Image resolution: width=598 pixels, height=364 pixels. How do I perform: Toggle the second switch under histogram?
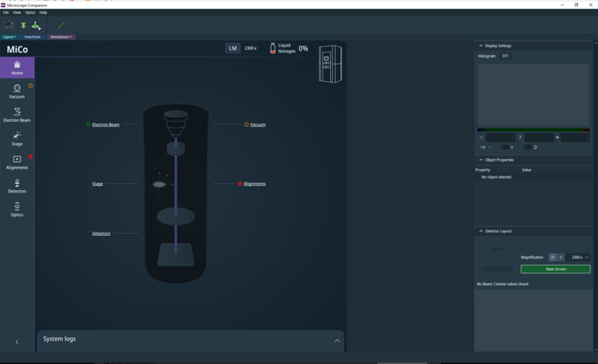(x=528, y=147)
